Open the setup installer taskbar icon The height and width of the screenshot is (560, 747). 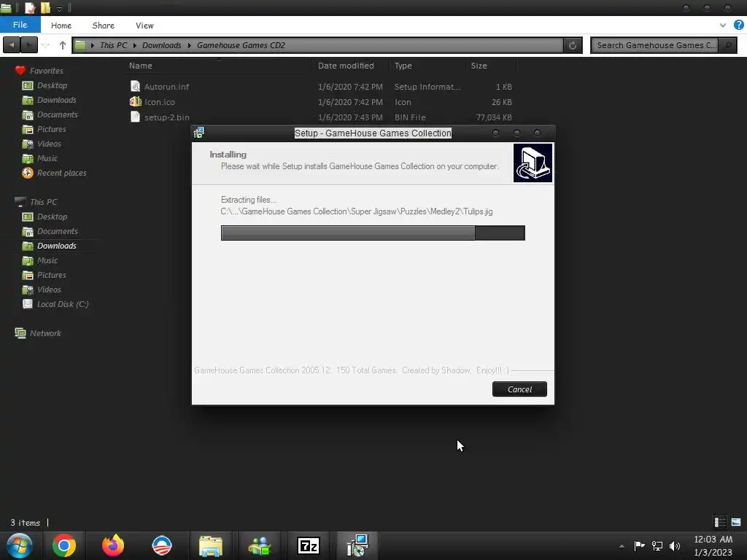tap(357, 545)
